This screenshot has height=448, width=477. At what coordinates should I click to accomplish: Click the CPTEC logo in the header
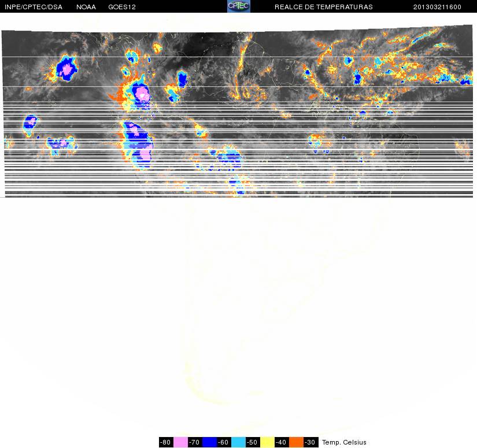pos(239,6)
